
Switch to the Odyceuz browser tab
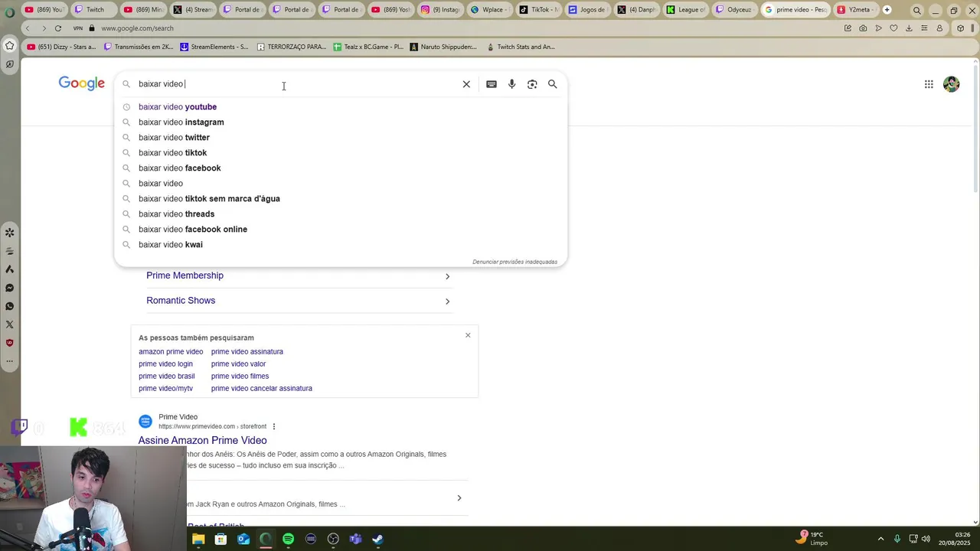point(734,10)
